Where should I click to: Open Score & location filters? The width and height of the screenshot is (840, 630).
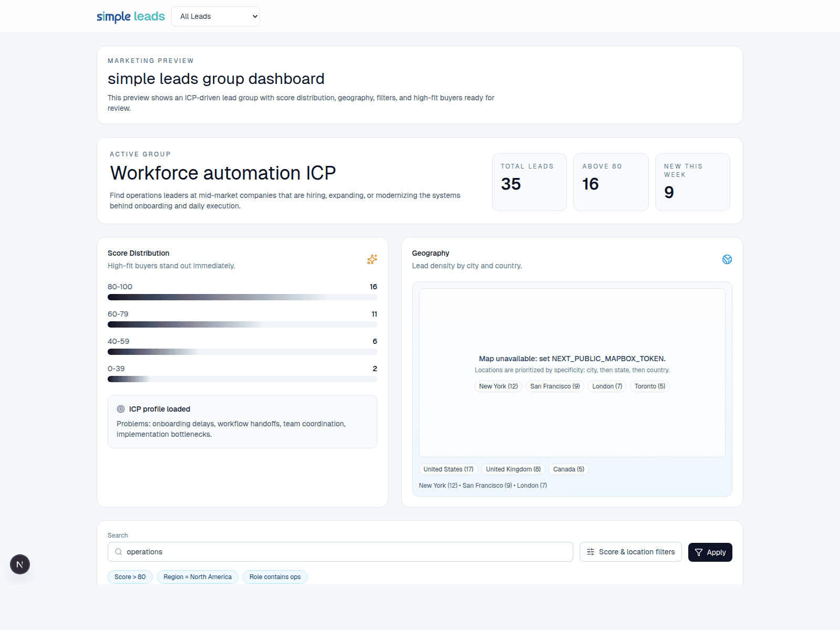pyautogui.click(x=631, y=552)
